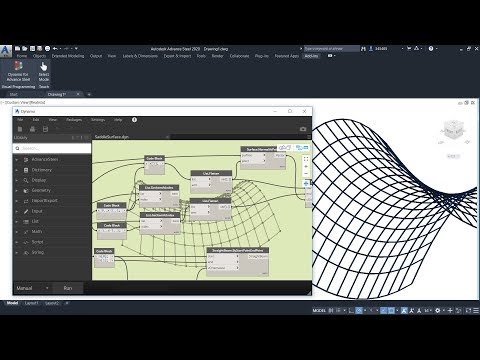Toggle object snap tracking in status bar
Viewport: 480px width, 360px height.
coord(384,310)
